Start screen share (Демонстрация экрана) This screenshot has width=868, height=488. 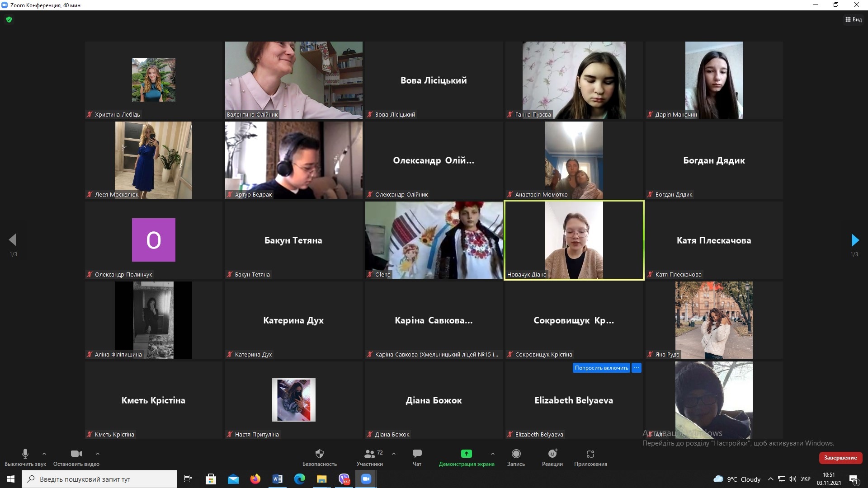[466, 454]
